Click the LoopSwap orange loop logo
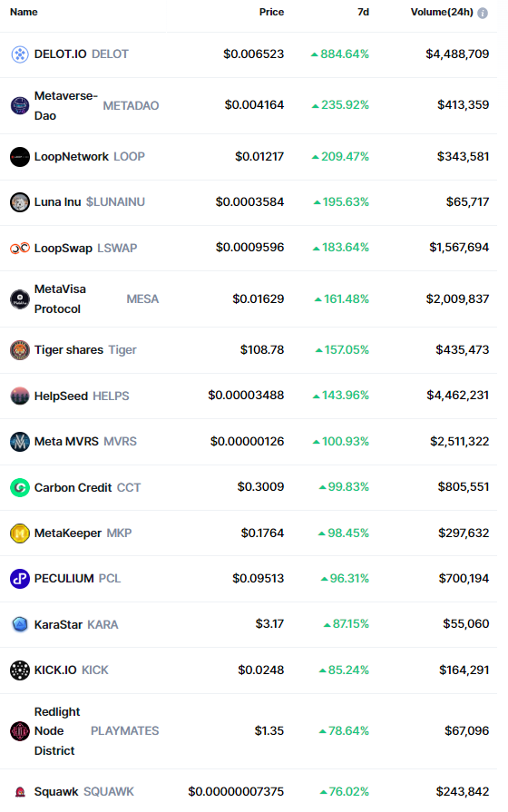The image size is (508, 812). coord(20,249)
